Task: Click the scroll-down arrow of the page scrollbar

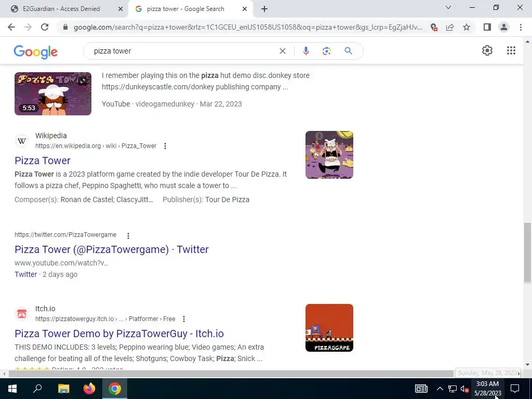Action: click(527, 365)
